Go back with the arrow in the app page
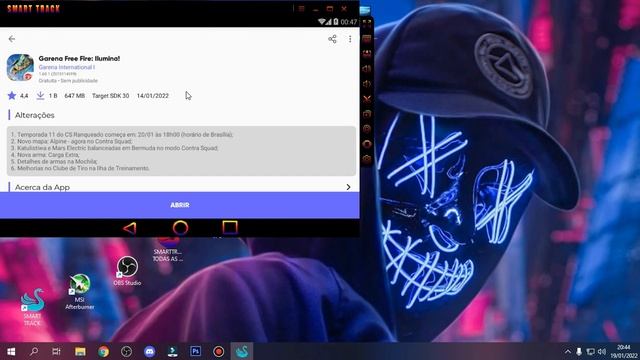 (12, 39)
